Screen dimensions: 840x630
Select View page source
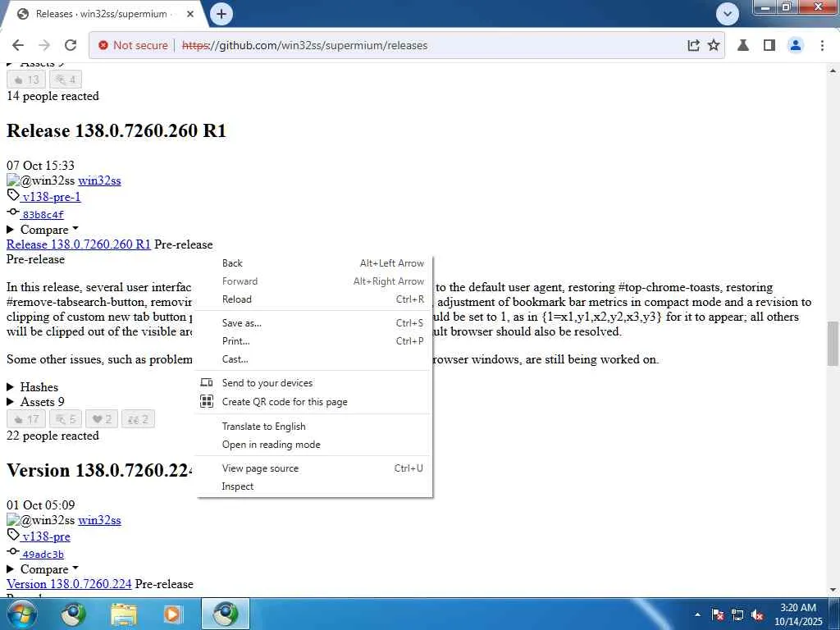314,468
